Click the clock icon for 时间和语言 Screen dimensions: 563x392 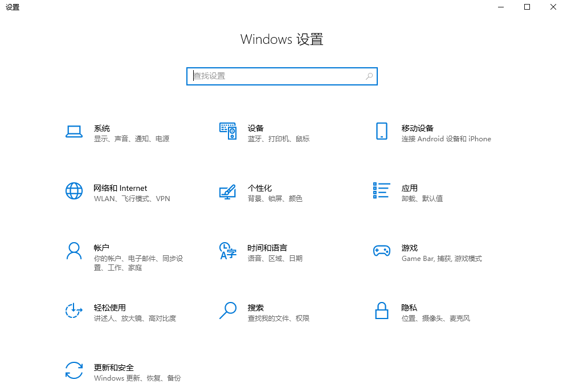(228, 250)
